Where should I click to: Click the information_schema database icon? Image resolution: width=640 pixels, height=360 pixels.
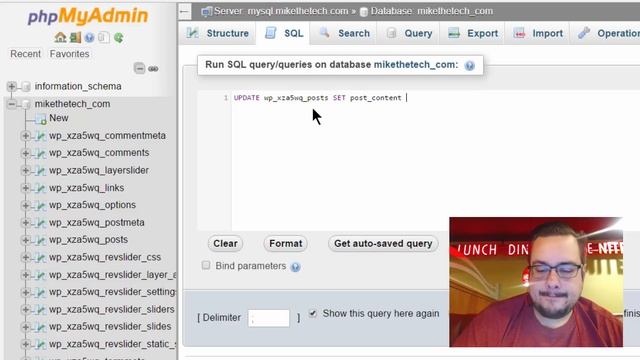coord(26,87)
